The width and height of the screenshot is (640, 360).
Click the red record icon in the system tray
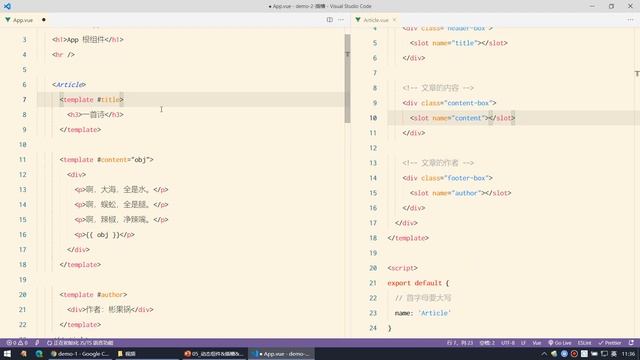click(574, 354)
